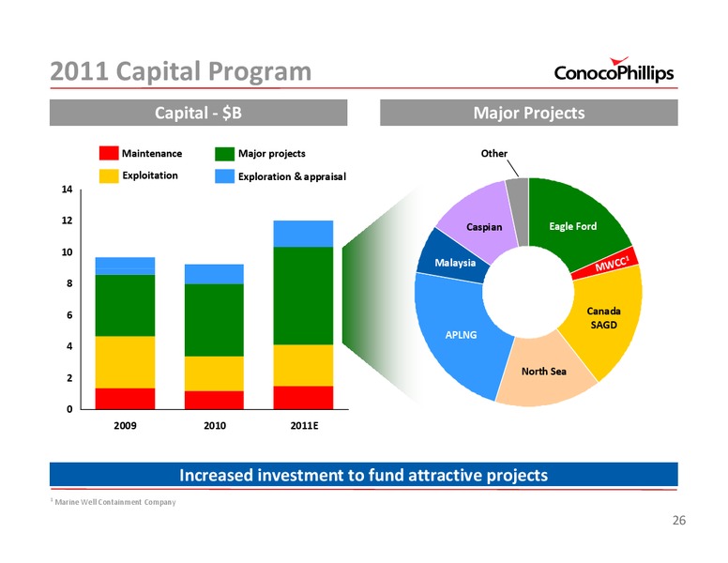Click the blue Exploration & appraisal legend swatch
728x563 pixels.
coord(224,176)
